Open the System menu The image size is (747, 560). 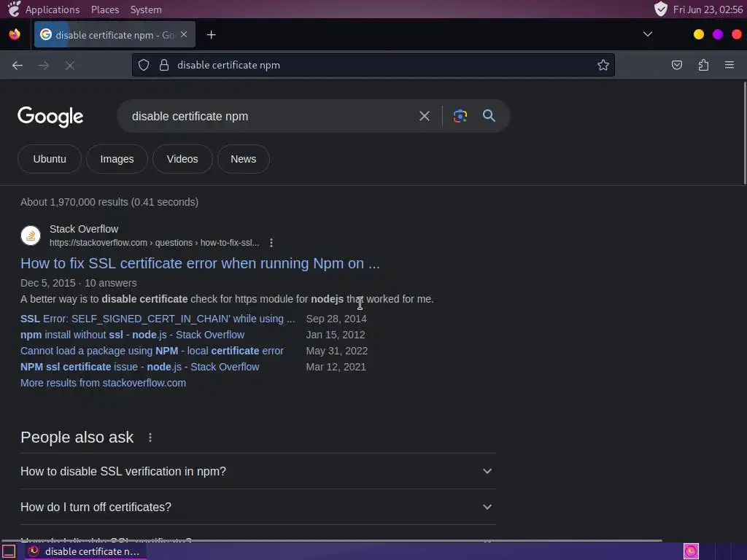point(146,9)
